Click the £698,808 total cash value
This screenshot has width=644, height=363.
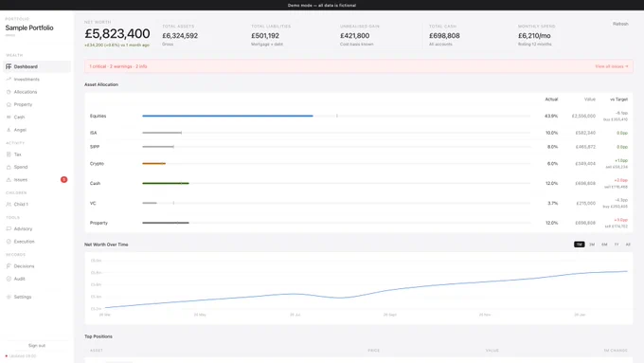(444, 36)
